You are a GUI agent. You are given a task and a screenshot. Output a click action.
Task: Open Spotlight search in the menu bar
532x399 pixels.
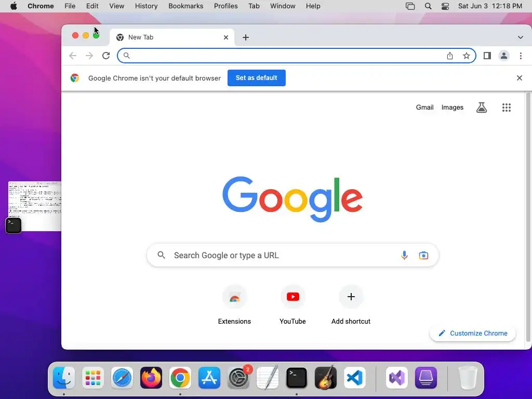coord(428,6)
